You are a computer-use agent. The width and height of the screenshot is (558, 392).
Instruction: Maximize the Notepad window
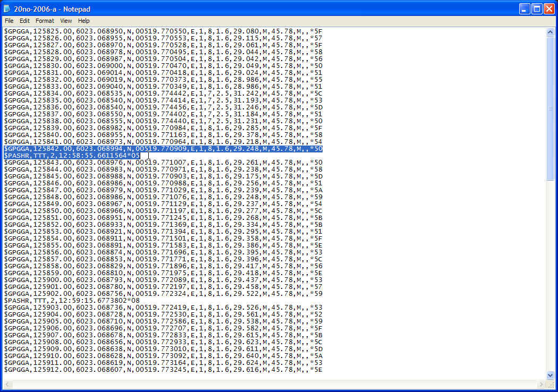coord(537,9)
